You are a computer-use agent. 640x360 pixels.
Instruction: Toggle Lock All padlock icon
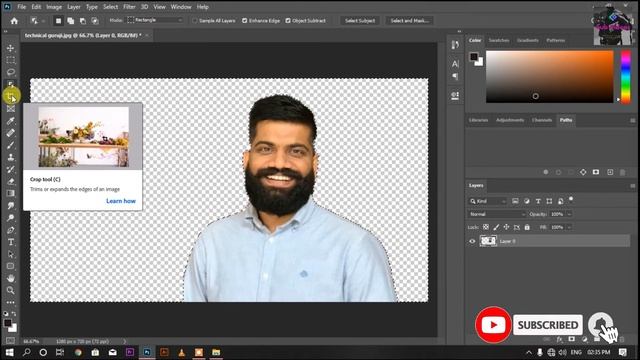click(527, 227)
